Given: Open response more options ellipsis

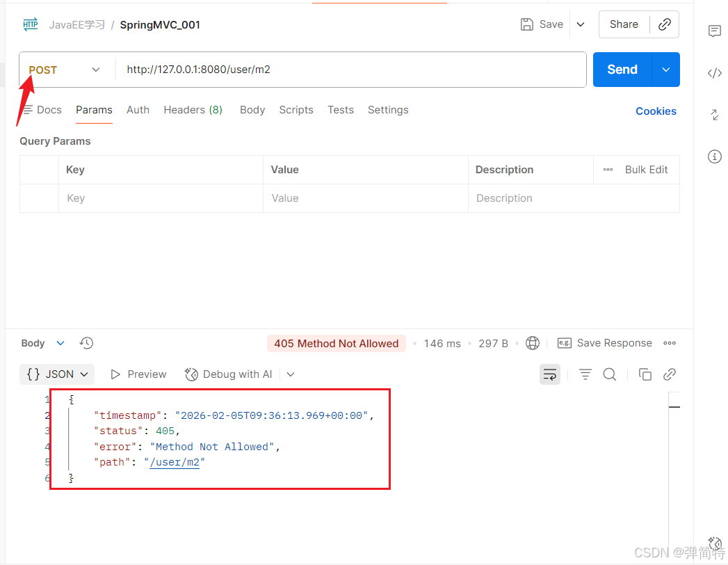Looking at the screenshot, I should (670, 343).
